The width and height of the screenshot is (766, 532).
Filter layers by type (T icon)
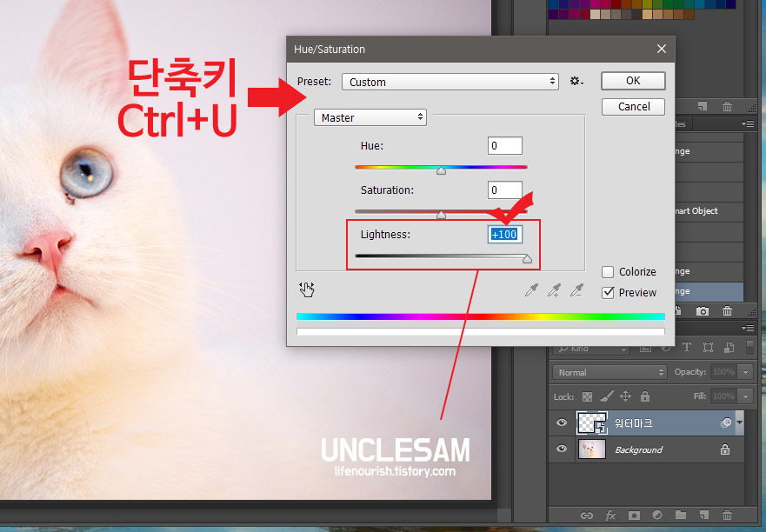686,348
